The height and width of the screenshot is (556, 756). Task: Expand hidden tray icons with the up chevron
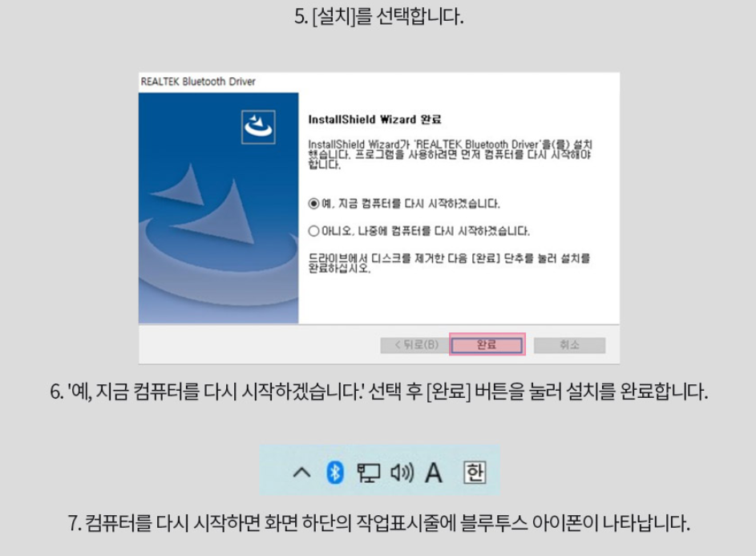(301, 472)
